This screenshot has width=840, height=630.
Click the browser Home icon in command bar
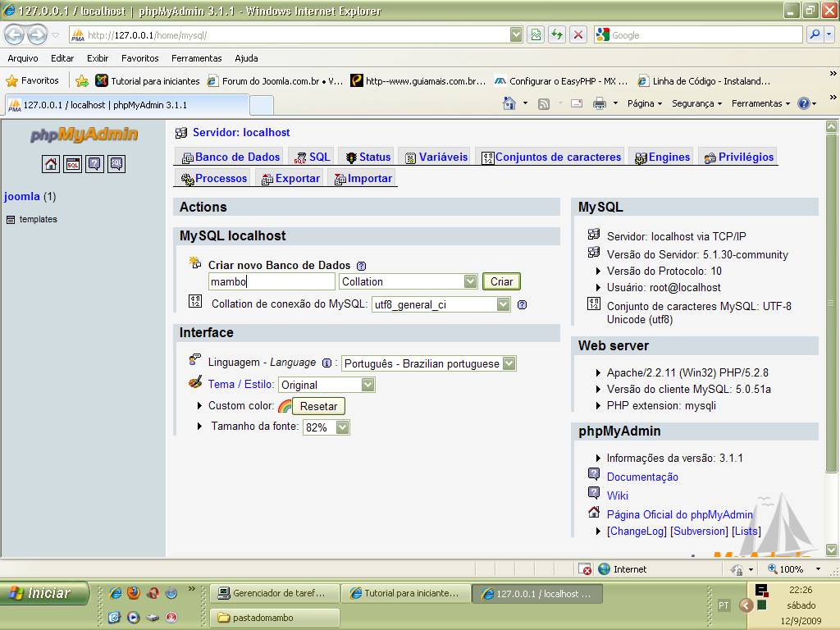509,103
